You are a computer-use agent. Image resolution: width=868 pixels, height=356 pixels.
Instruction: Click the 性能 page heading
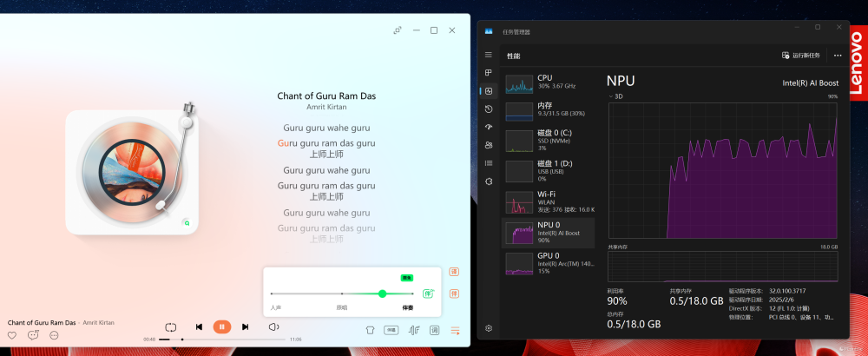click(513, 56)
